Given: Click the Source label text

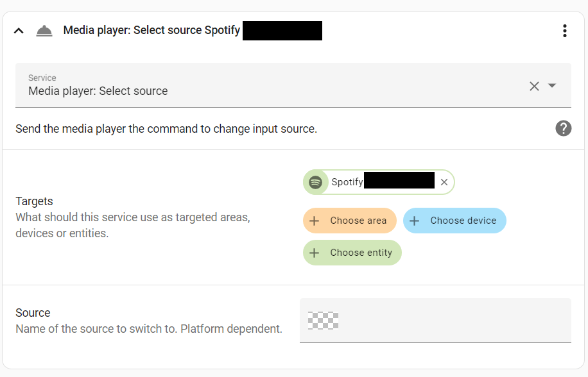Looking at the screenshot, I should [x=33, y=313].
